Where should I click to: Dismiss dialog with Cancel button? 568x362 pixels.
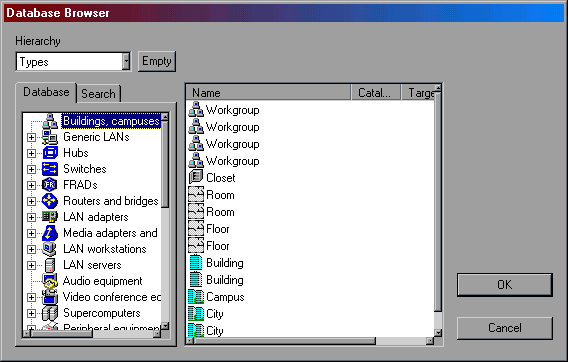tap(505, 328)
